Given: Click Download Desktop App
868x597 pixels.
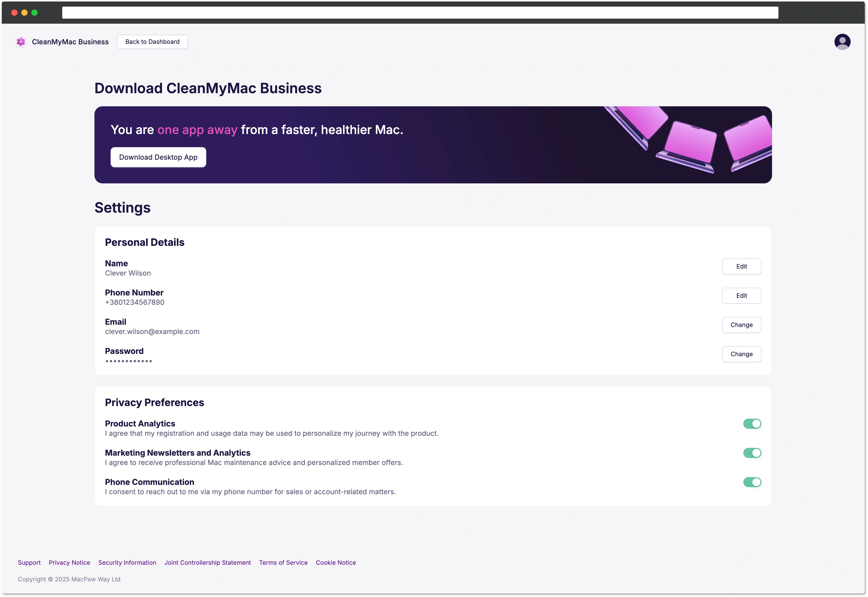Looking at the screenshot, I should click(x=158, y=157).
